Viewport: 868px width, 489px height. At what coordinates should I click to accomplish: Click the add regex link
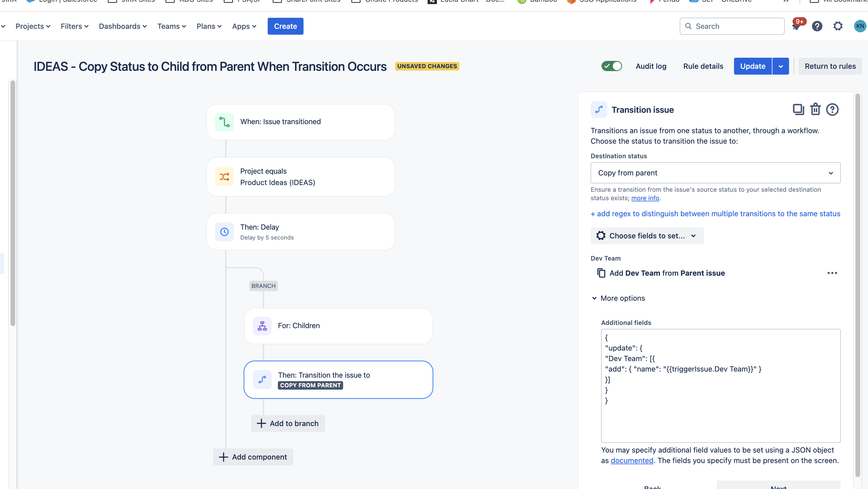[715, 214]
